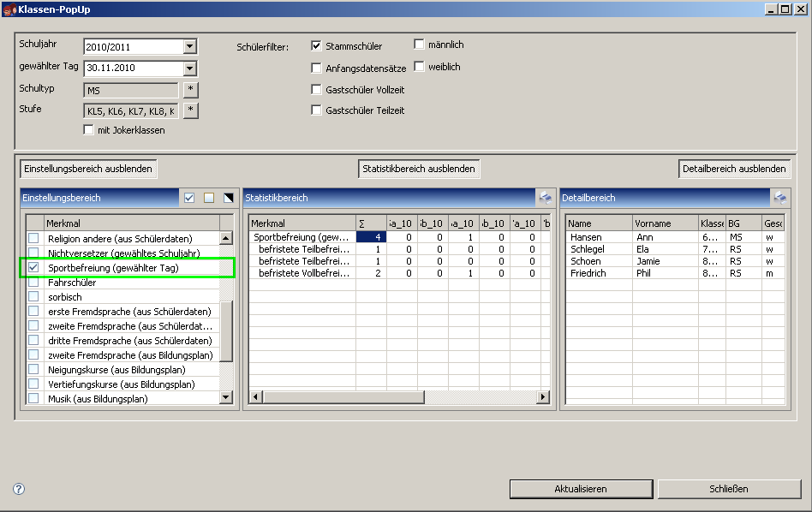
Task: Click the invert selection icon in Einstellungsbereich header
Action: (x=228, y=198)
